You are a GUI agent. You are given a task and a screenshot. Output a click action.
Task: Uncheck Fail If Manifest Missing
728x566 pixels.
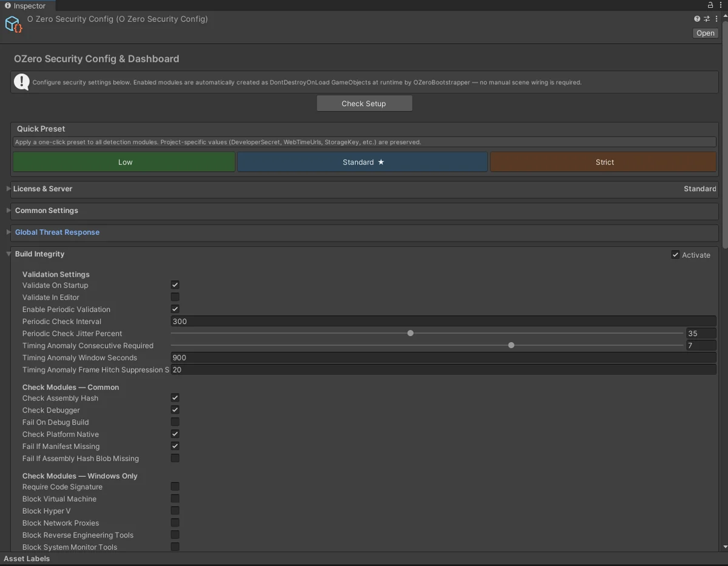click(x=175, y=446)
